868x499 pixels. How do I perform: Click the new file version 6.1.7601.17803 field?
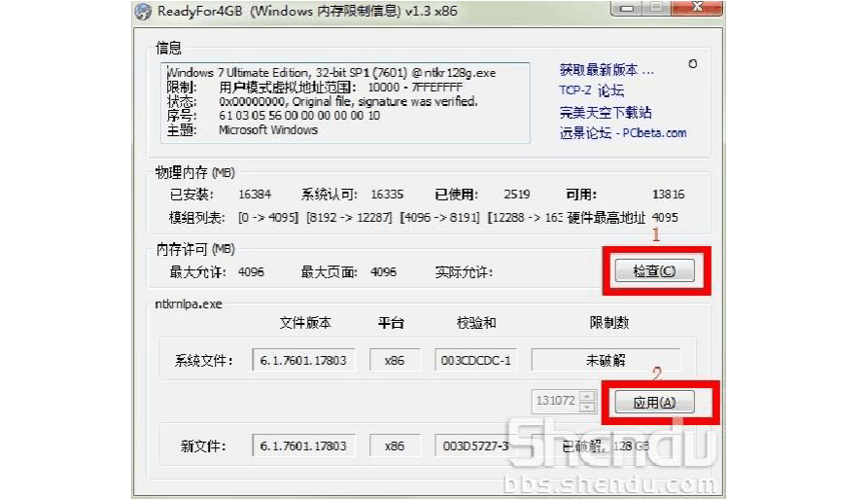click(x=303, y=446)
